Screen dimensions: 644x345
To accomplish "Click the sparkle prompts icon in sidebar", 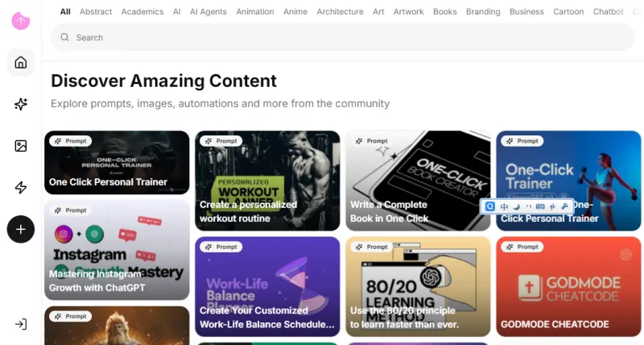I will (x=21, y=104).
